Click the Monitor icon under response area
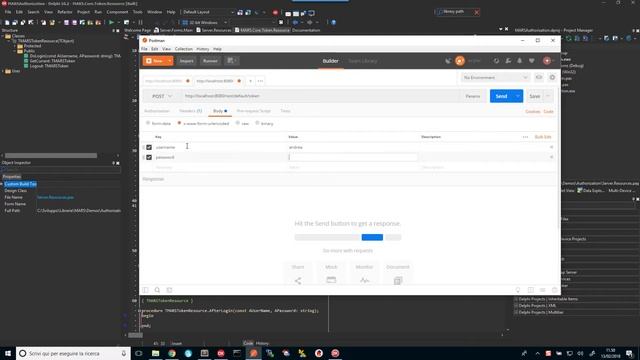 pyautogui.click(x=364, y=281)
